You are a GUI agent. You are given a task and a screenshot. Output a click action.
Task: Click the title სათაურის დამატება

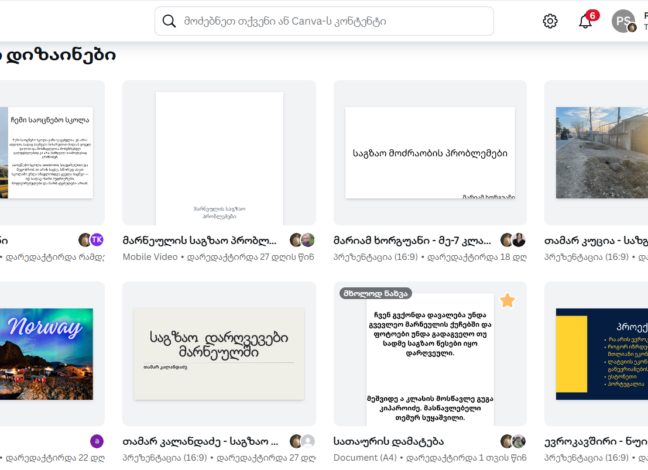388,441
